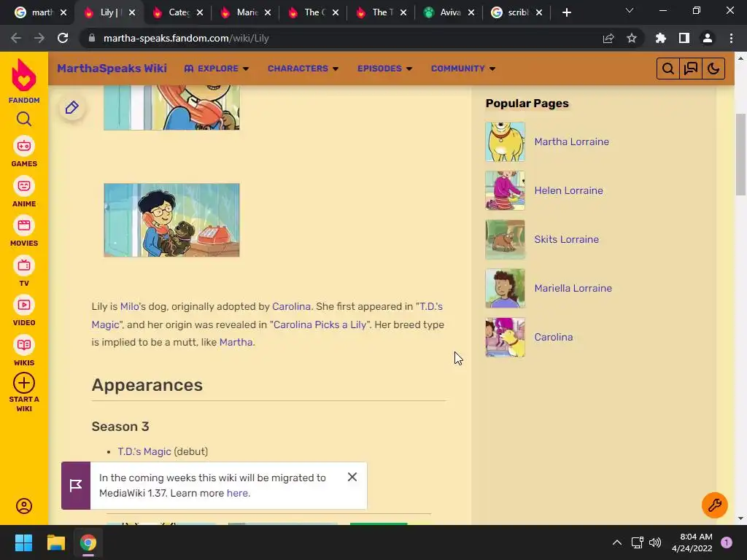Switch to dark theme with moon icon

[x=713, y=69]
